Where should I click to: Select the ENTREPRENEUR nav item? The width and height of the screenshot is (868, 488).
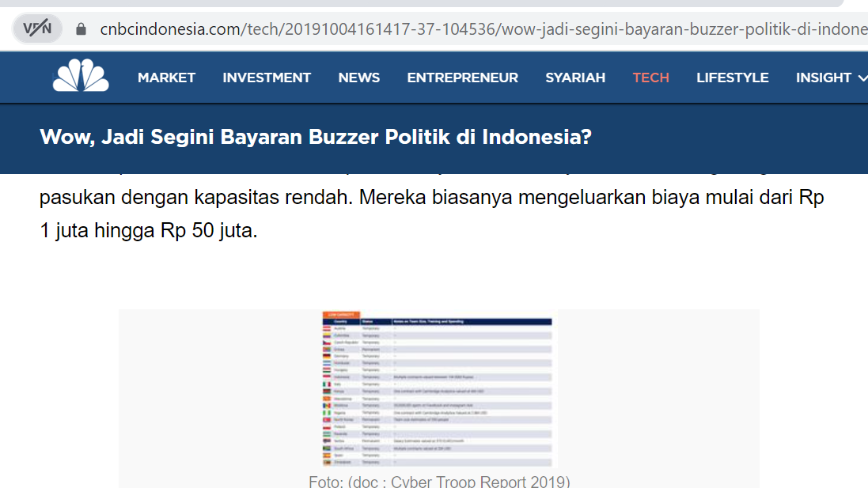point(462,78)
